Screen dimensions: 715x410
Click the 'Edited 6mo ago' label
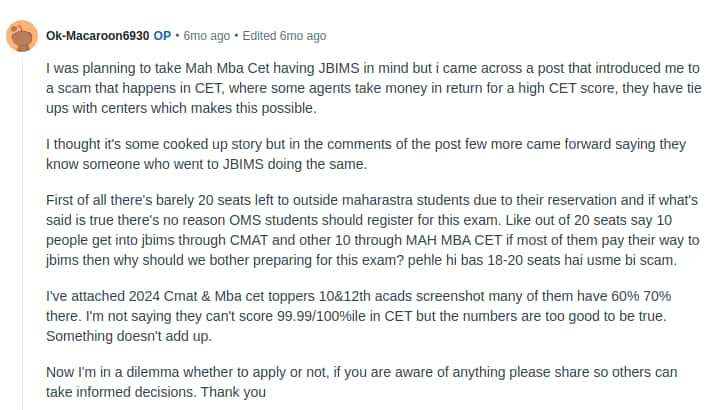click(284, 36)
